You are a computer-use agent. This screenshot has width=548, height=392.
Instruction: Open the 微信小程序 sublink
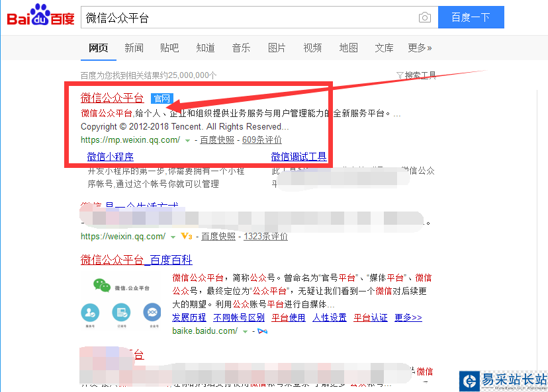point(111,157)
